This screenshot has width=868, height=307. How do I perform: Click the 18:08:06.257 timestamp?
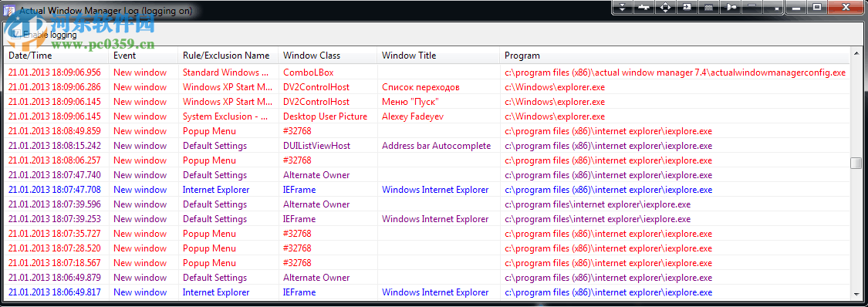pyautogui.click(x=55, y=160)
